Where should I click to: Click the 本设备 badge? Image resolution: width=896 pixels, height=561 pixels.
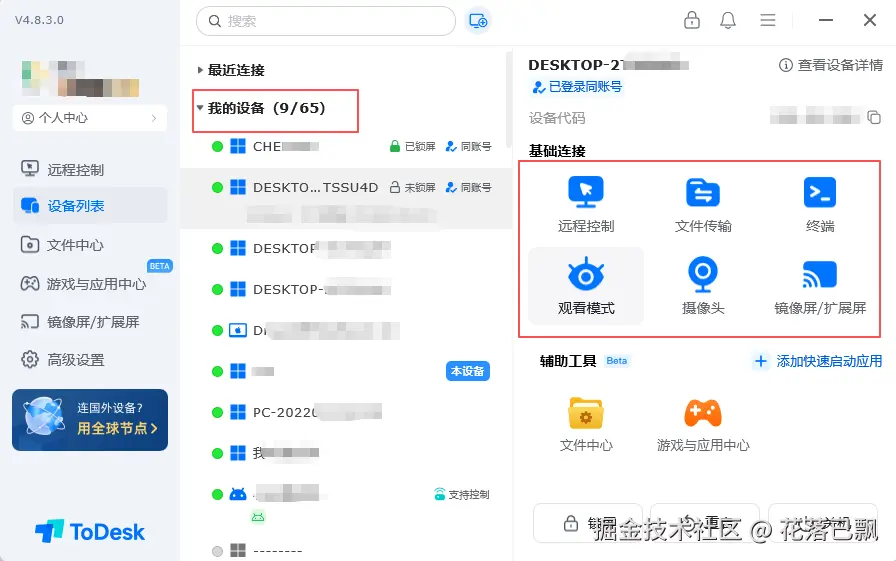[467, 371]
